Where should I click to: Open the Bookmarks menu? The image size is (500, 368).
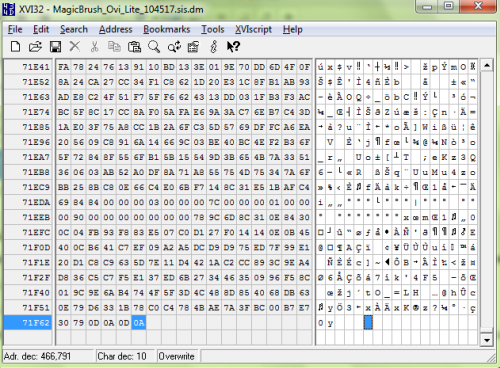[x=167, y=29]
